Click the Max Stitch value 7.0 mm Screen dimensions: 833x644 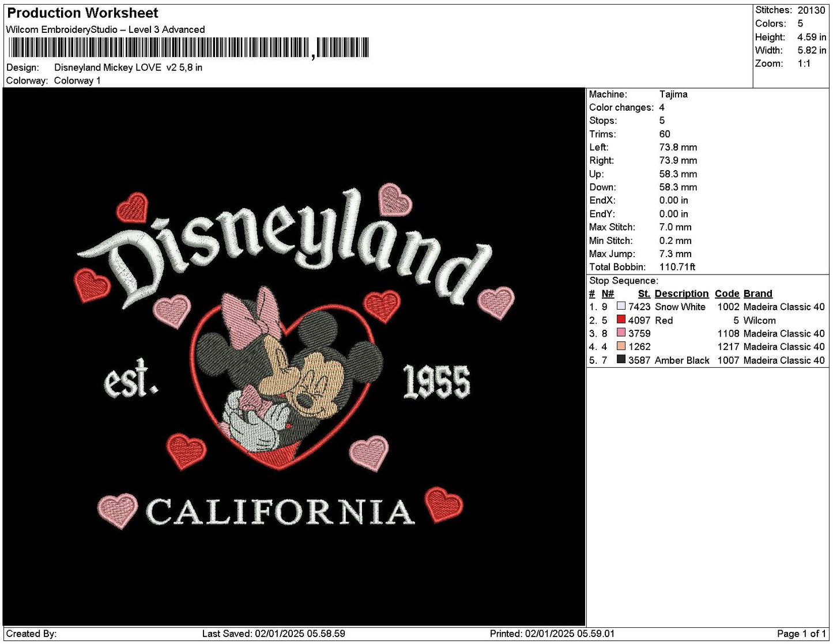[675, 227]
